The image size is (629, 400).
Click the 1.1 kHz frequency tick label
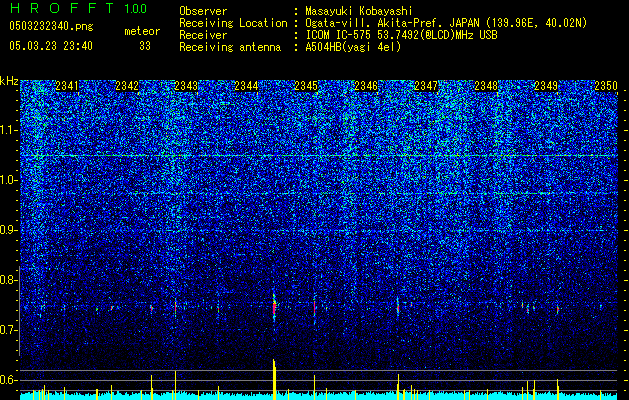(9, 130)
